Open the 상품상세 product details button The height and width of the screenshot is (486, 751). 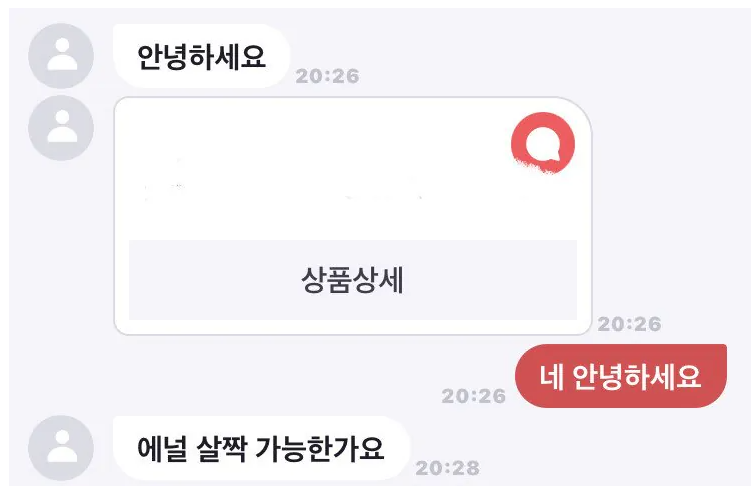coord(353,280)
